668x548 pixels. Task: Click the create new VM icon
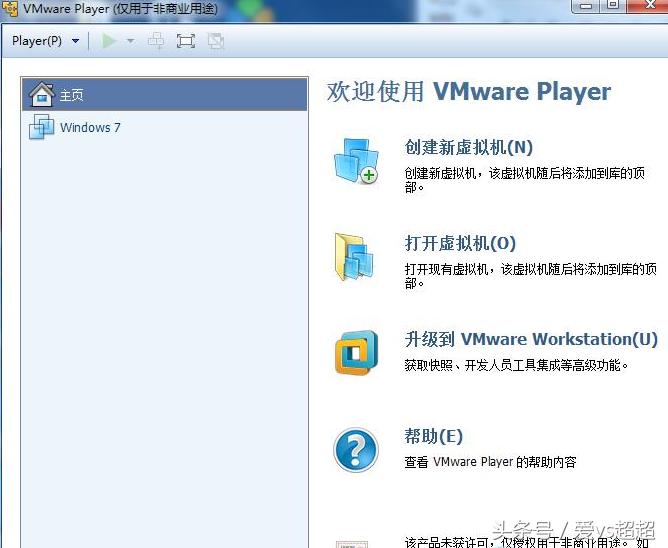tap(357, 161)
